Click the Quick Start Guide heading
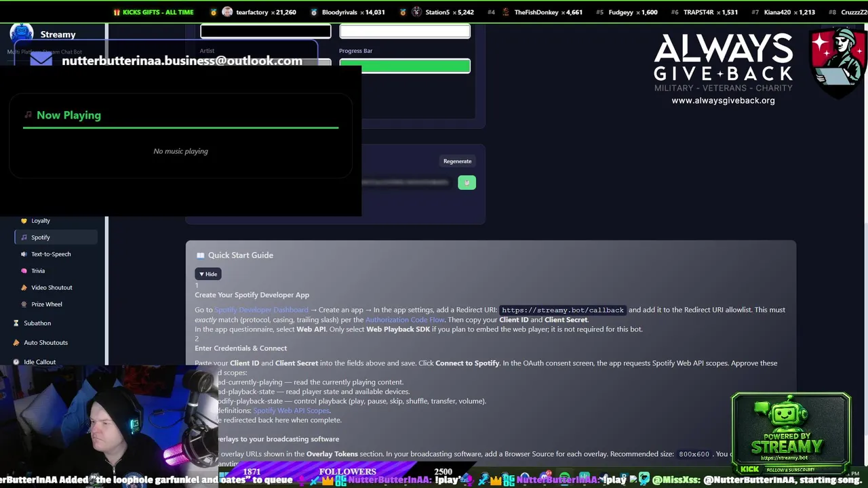This screenshot has width=868, height=488. [x=240, y=256]
